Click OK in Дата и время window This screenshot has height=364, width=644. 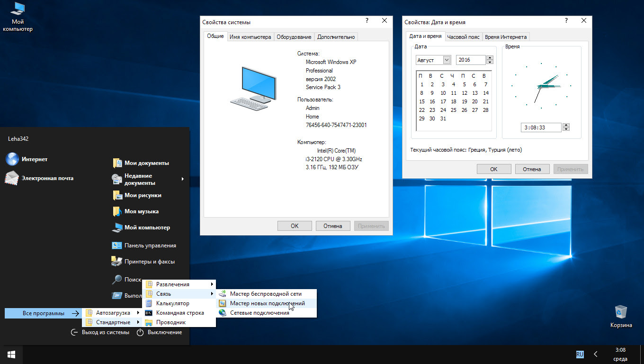(x=494, y=169)
